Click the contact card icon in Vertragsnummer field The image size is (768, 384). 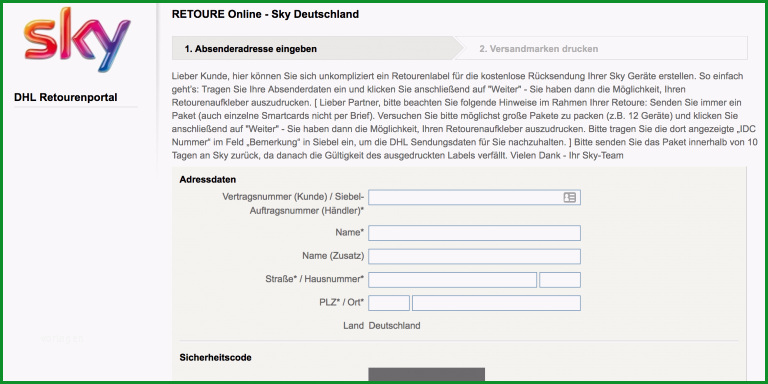coord(569,197)
